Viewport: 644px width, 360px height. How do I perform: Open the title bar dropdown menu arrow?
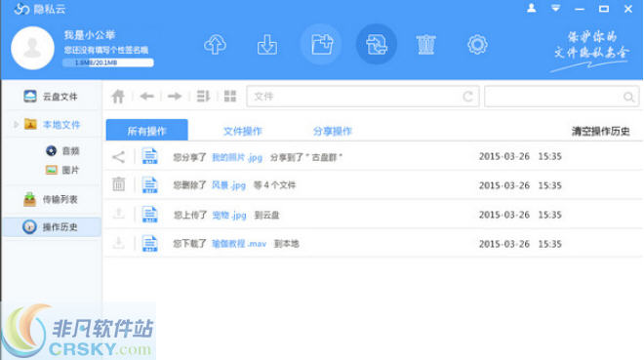point(555,8)
